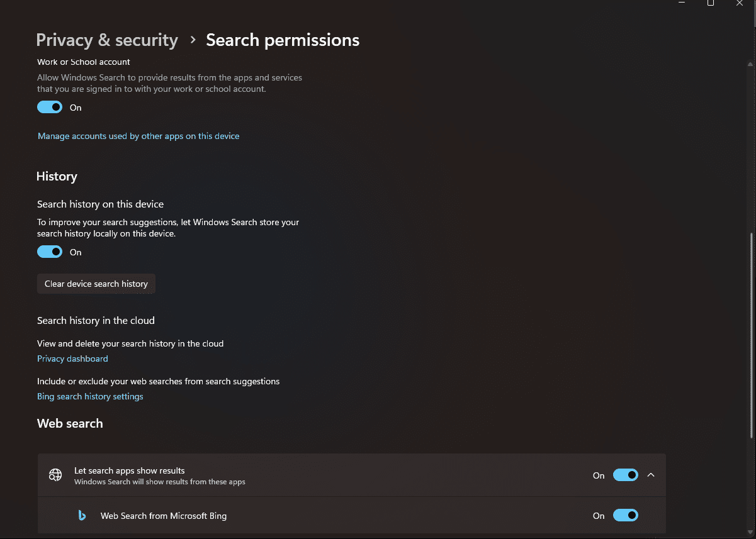Click the Microsoft Bing logo icon
Viewport: 756px width, 539px height.
(x=82, y=516)
